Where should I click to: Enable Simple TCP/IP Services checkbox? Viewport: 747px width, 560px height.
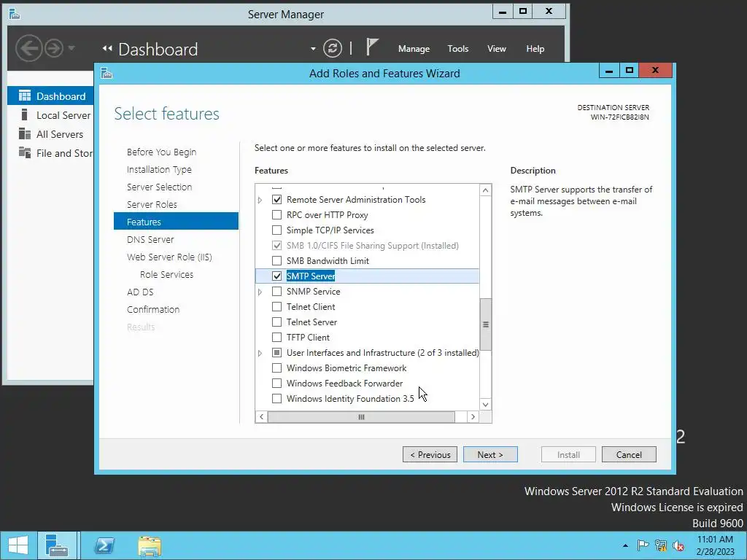tap(276, 230)
